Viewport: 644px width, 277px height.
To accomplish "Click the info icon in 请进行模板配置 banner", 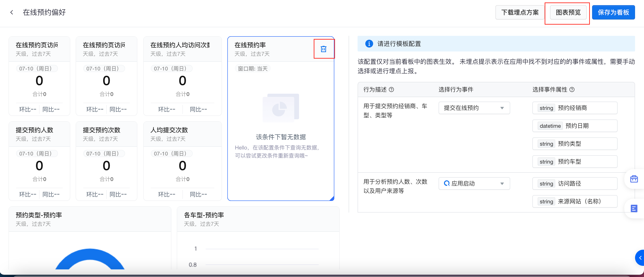I will [369, 44].
